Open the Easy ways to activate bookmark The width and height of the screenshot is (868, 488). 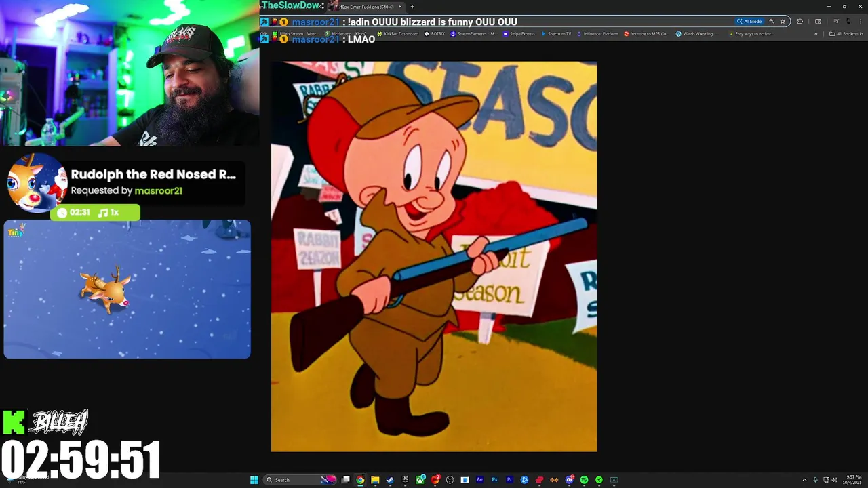(x=751, y=33)
